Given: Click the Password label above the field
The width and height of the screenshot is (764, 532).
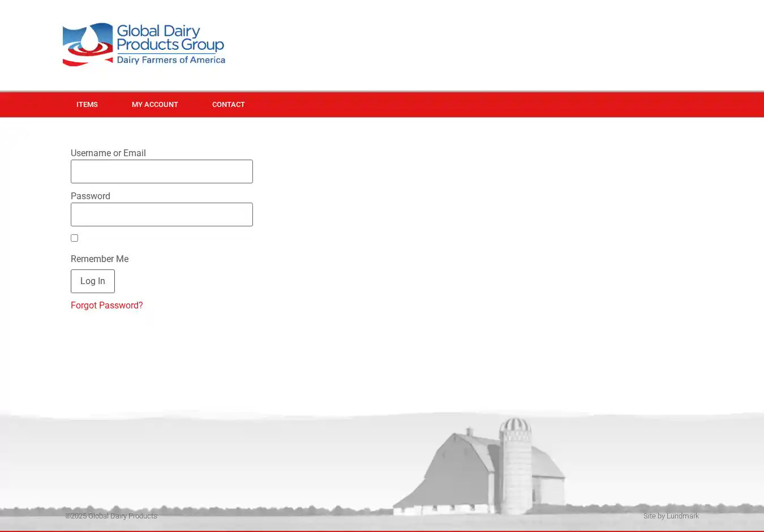Looking at the screenshot, I should pyautogui.click(x=91, y=196).
